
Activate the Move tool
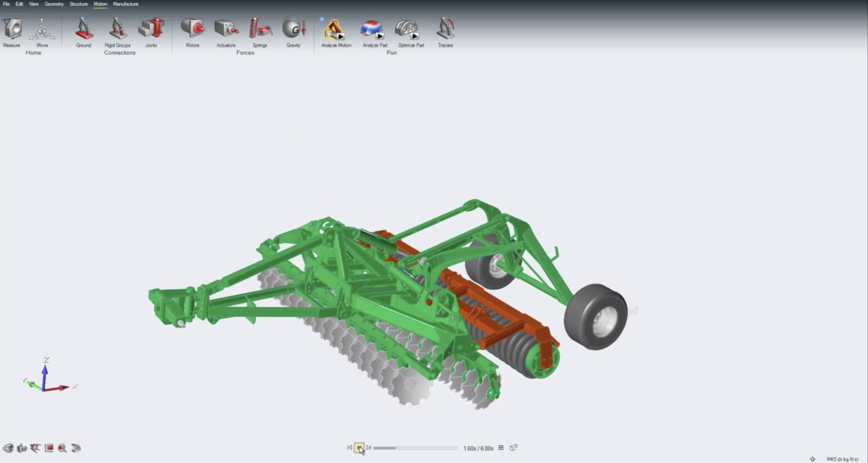pos(42,29)
